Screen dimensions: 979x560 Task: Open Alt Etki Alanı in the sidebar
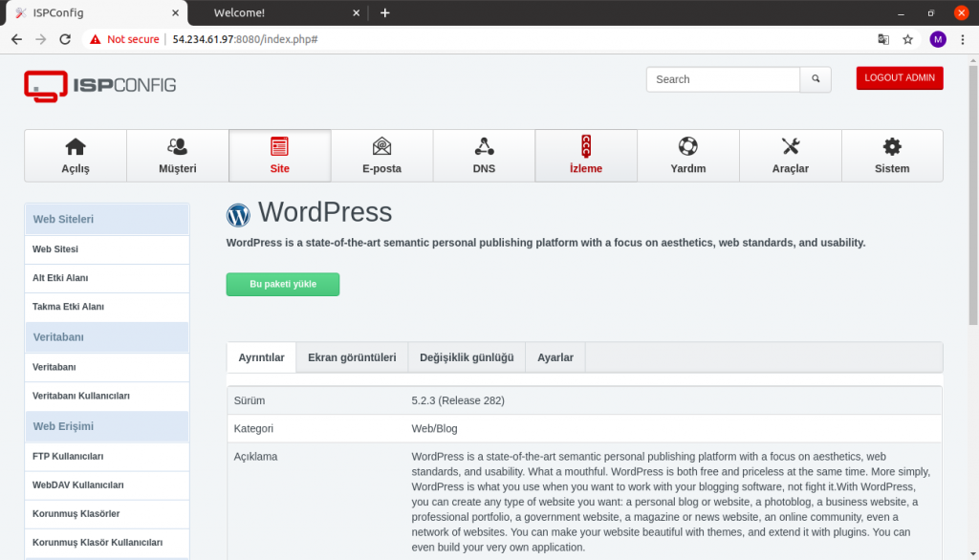click(107, 278)
